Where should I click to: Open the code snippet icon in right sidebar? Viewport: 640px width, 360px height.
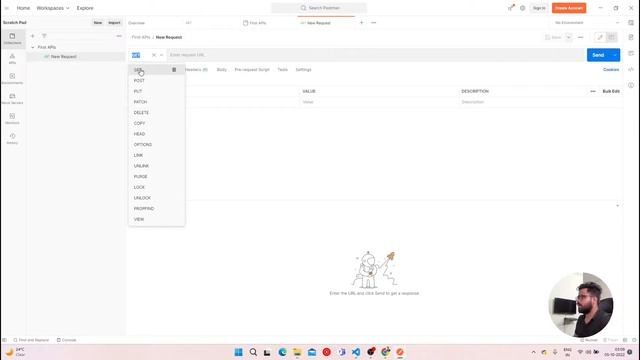631,69
